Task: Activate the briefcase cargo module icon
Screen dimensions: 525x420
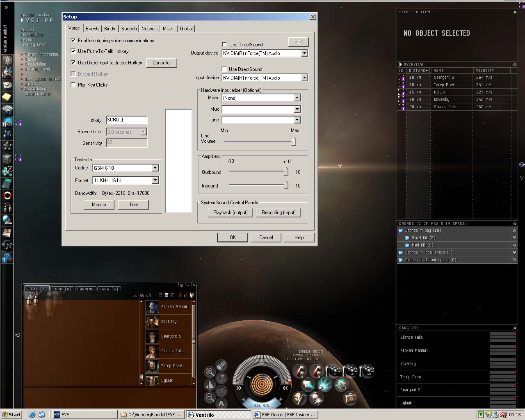Action: [x=350, y=397]
